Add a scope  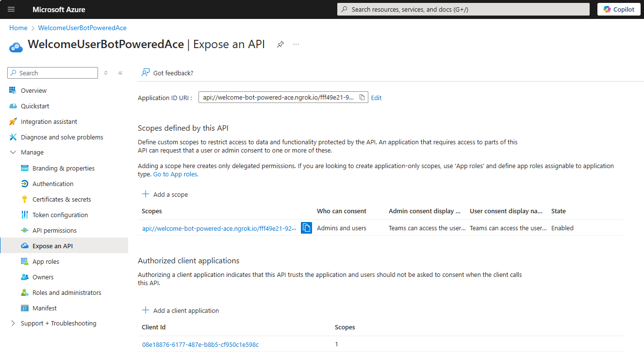(x=165, y=194)
